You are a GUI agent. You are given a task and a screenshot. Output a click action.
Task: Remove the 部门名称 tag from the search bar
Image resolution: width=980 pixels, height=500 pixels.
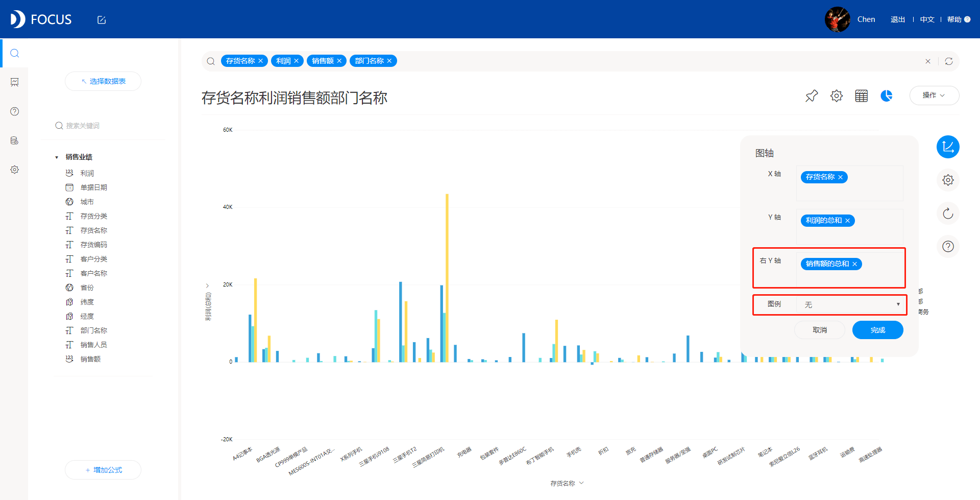[x=389, y=61]
